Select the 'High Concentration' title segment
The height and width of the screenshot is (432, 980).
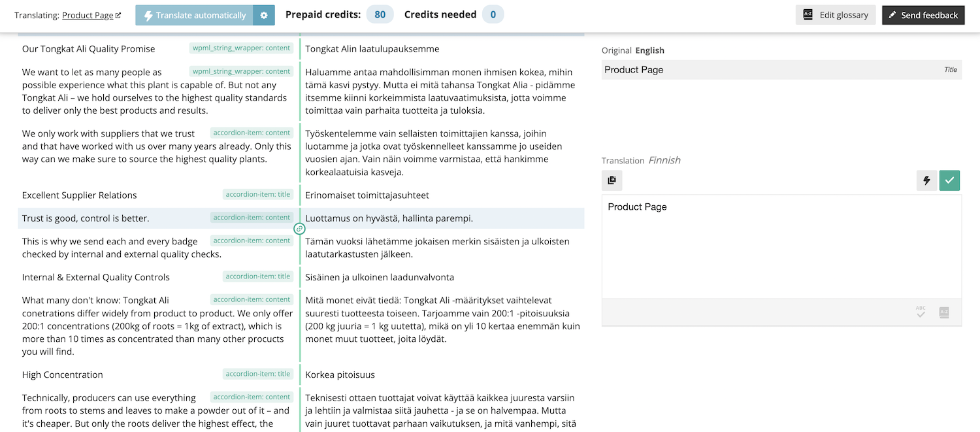click(62, 374)
